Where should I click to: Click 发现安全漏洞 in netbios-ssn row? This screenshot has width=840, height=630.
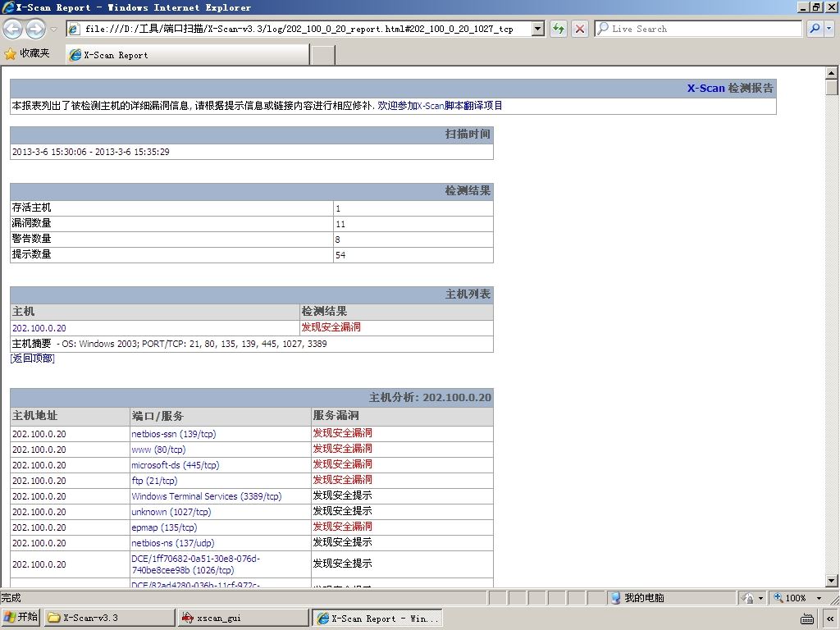(342, 433)
